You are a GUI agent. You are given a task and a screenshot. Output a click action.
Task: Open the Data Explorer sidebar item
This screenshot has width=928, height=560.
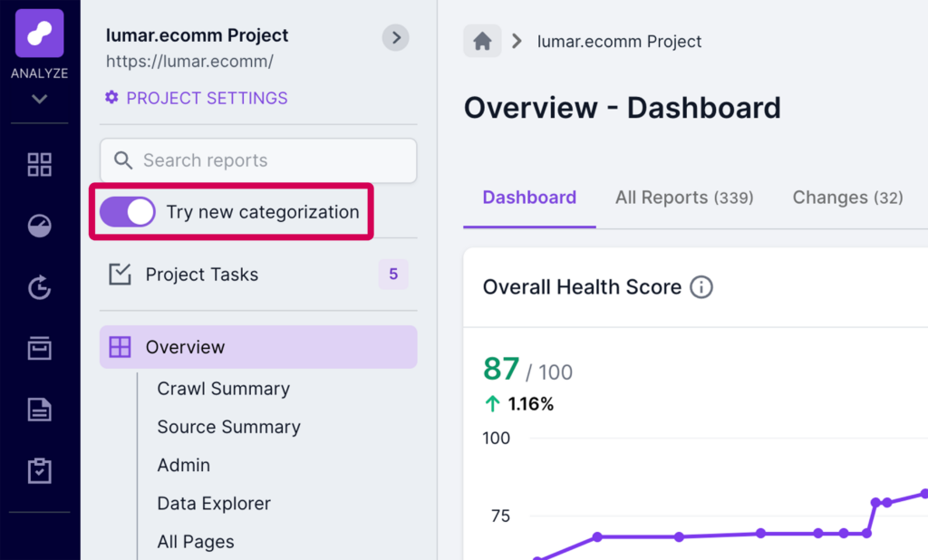click(214, 503)
